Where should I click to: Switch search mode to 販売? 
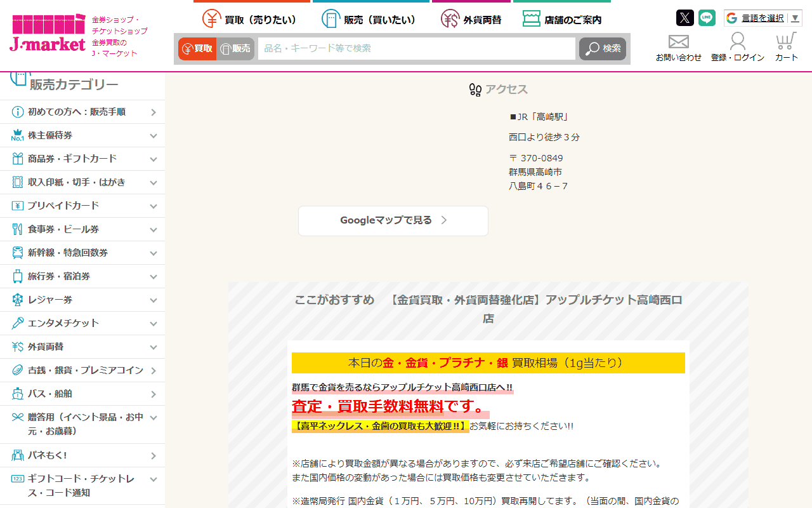(235, 49)
